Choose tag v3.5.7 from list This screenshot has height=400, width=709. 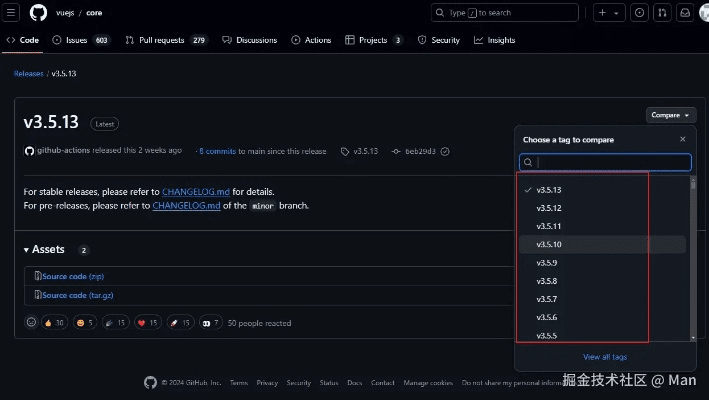click(x=547, y=299)
